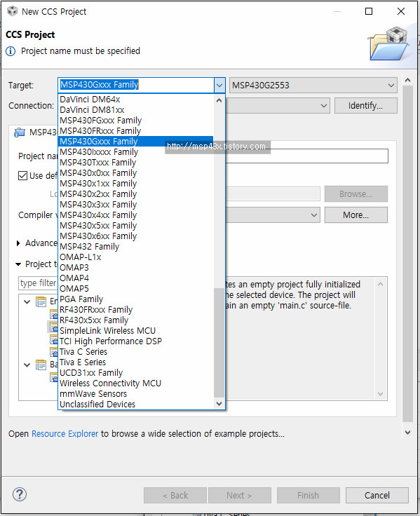Viewport: 420px width, 516px height.
Task: Open the MSP430G2553 device dropdown
Action: click(x=313, y=86)
